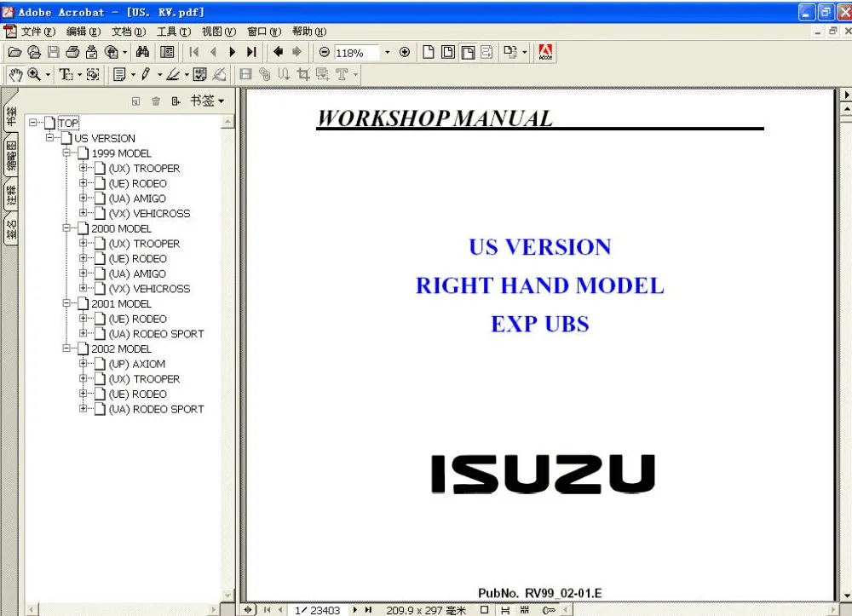Click the Link tool chain icon
The height and width of the screenshot is (616, 852).
pyautogui.click(x=265, y=74)
